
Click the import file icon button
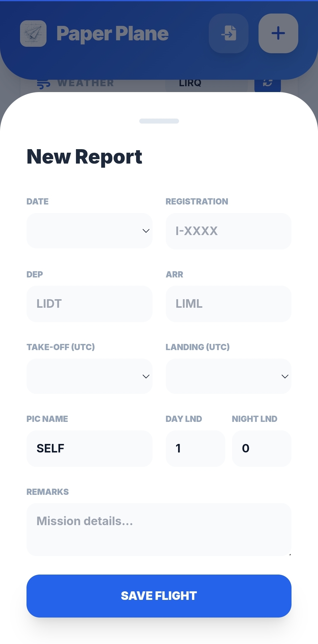228,33
